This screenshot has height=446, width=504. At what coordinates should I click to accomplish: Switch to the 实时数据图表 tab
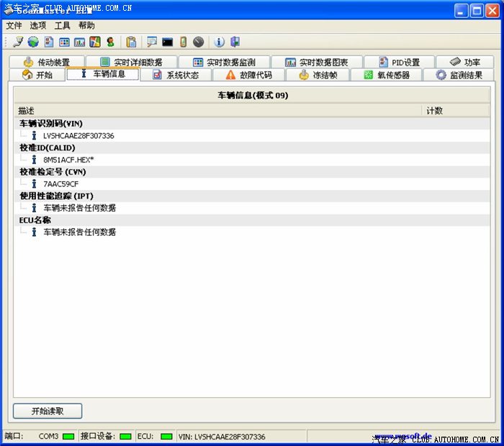(x=316, y=63)
